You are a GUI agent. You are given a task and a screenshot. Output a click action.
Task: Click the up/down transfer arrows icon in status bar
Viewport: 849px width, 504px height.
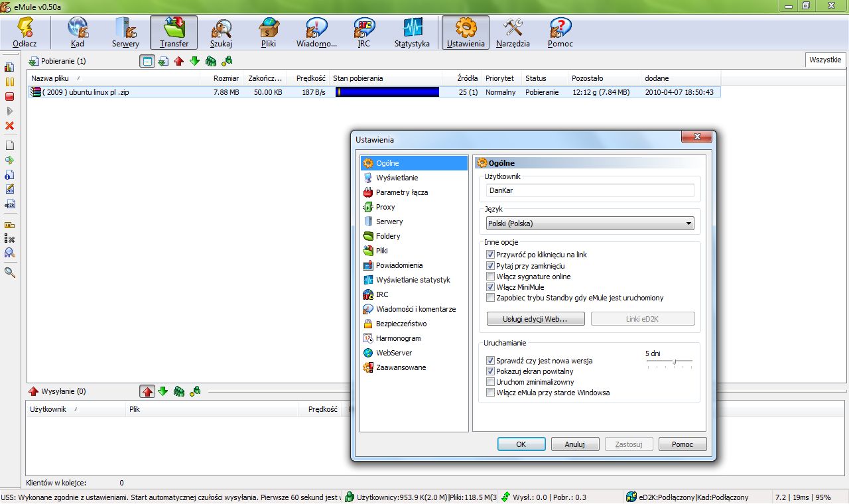click(506, 497)
